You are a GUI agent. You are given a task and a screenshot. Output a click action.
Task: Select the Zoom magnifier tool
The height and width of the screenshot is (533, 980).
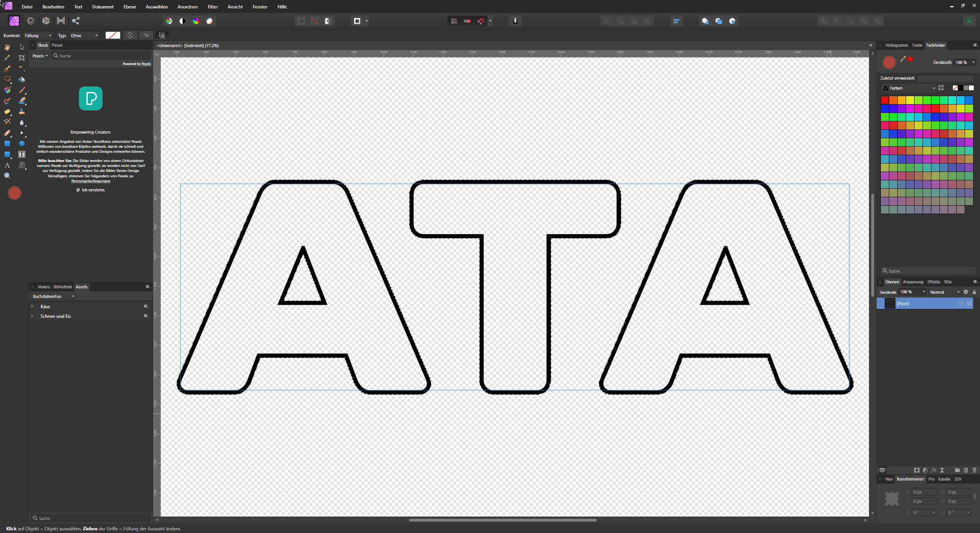point(7,176)
